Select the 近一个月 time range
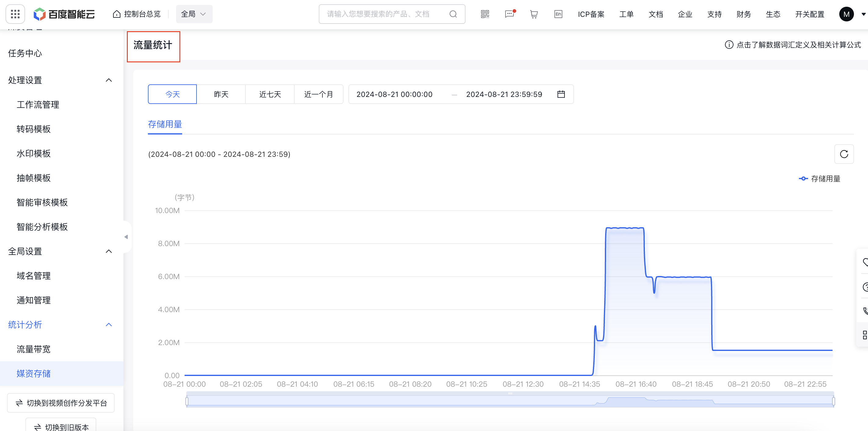The height and width of the screenshot is (431, 868). point(319,94)
